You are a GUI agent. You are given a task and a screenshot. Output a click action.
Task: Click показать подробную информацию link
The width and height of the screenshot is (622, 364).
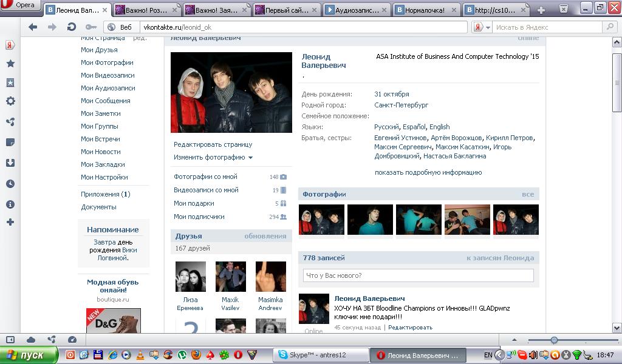click(x=428, y=172)
